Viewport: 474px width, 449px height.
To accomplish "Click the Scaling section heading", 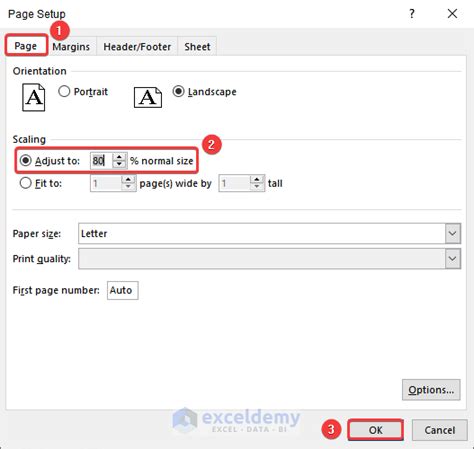I will click(x=29, y=139).
